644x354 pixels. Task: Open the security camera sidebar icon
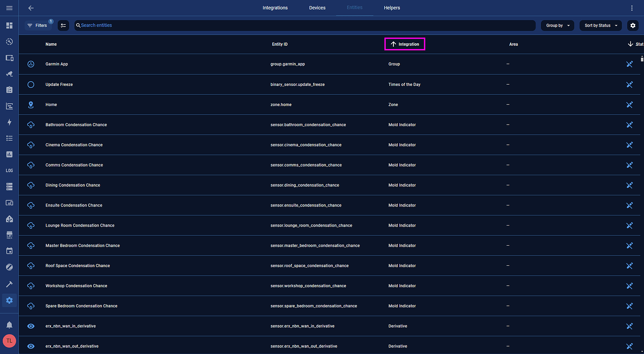9,74
